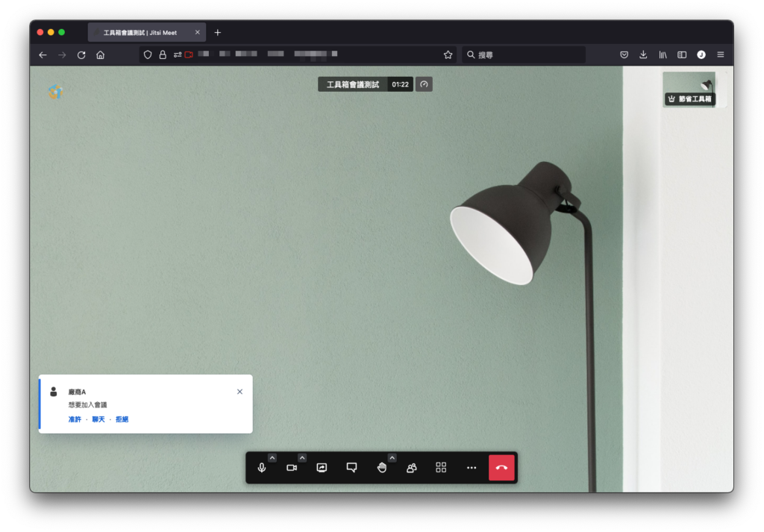Save page to Pocket
The width and height of the screenshot is (764, 532).
point(624,55)
